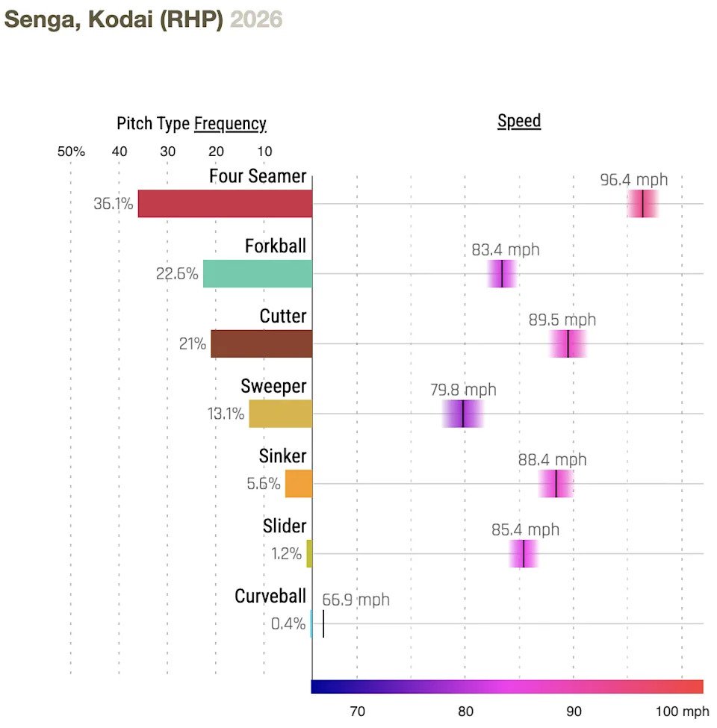Select the Sweeper 79.8 mph speed marker
The image size is (717, 728).
pyautogui.click(x=463, y=414)
